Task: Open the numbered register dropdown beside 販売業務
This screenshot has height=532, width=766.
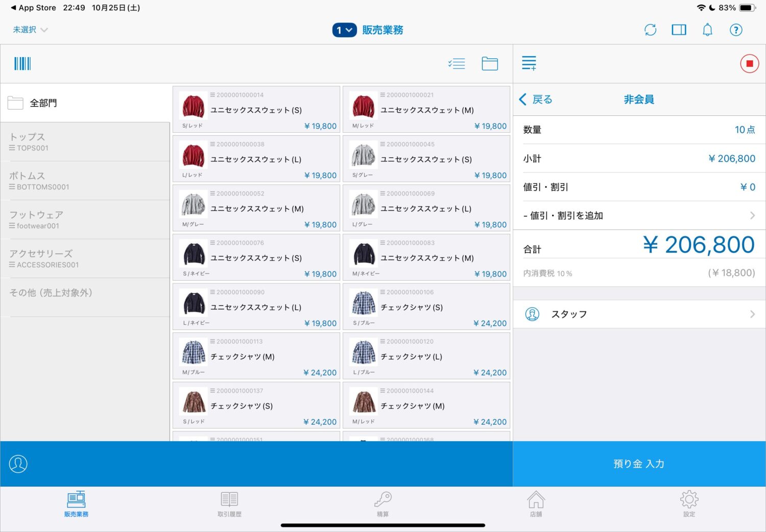Action: coord(344,30)
